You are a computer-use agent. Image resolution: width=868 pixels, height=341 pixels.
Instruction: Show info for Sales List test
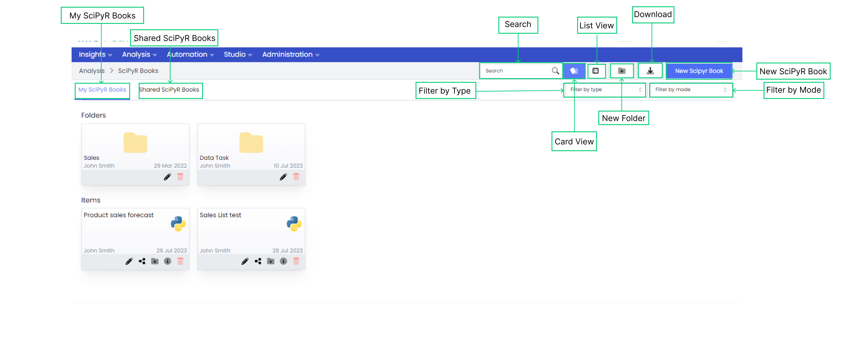click(283, 261)
